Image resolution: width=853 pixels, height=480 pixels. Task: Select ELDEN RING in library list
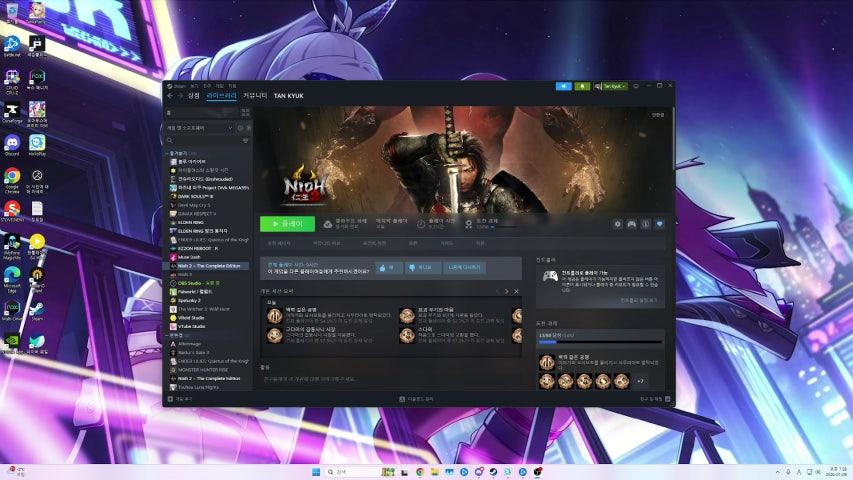[190, 222]
